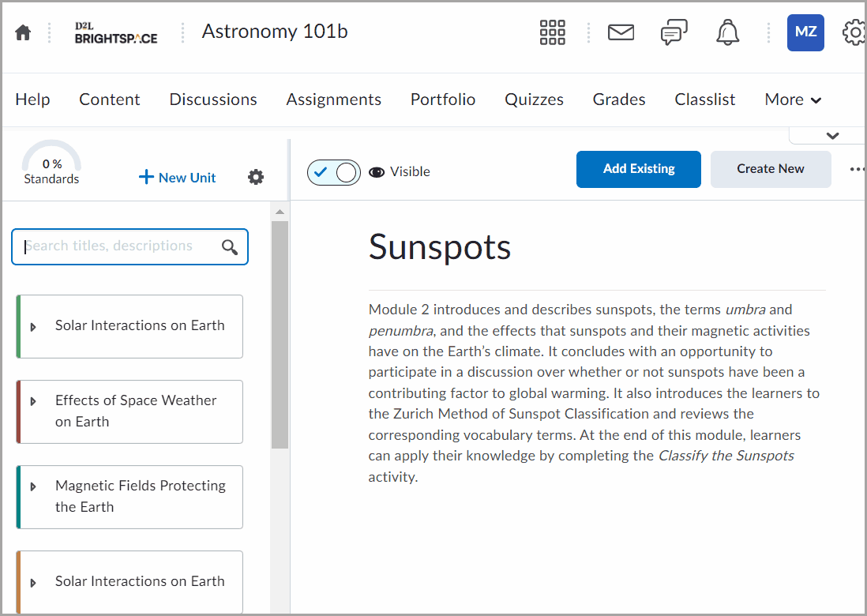The image size is (867, 616).
Task: Open the MZ profile avatar
Action: point(805,32)
